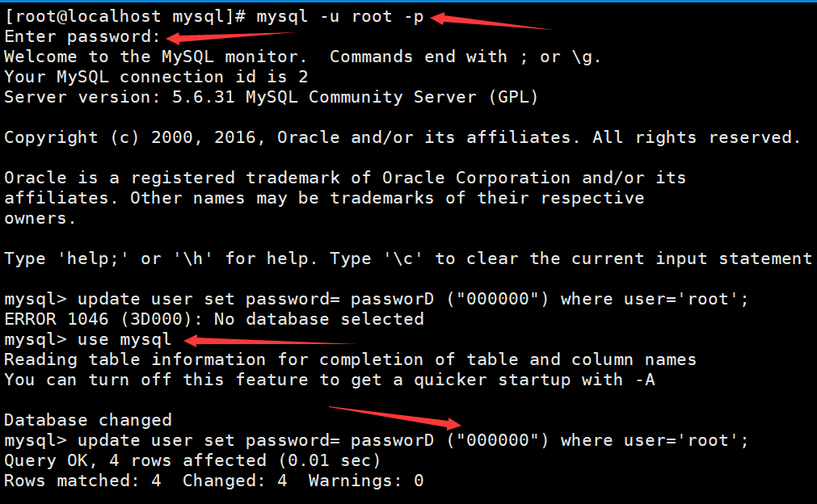817x504 pixels.
Task: Click the "Welcome to the MySQL monitor" line
Action: [x=303, y=57]
